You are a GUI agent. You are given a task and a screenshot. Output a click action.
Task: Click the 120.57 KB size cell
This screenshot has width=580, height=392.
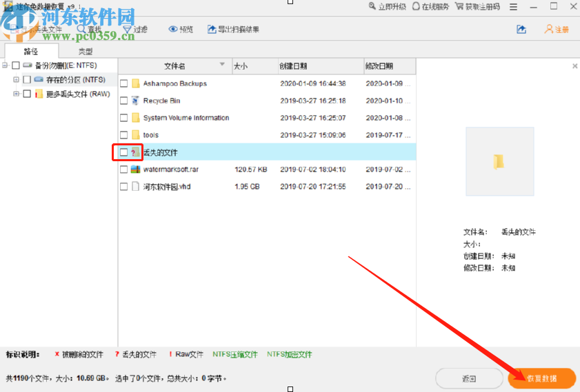251,169
